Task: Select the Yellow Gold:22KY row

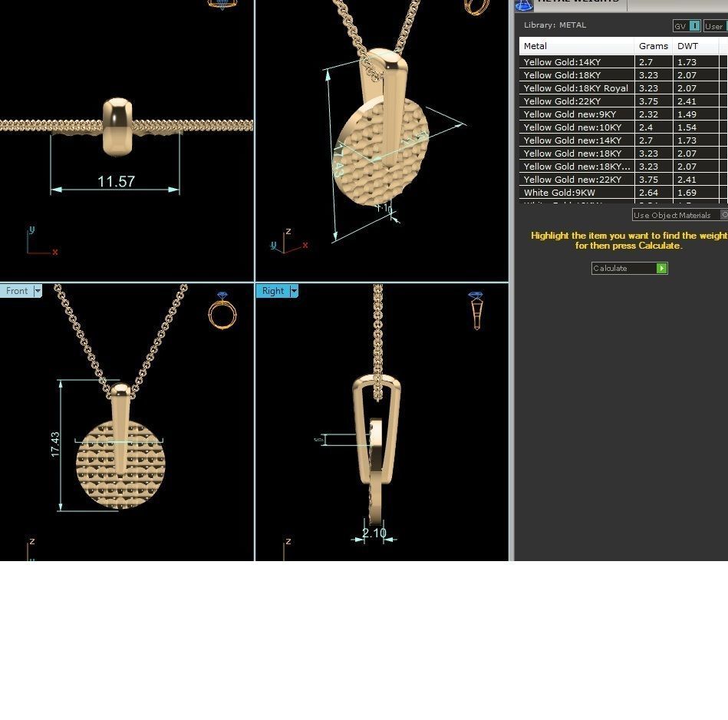Action: pyautogui.click(x=623, y=101)
